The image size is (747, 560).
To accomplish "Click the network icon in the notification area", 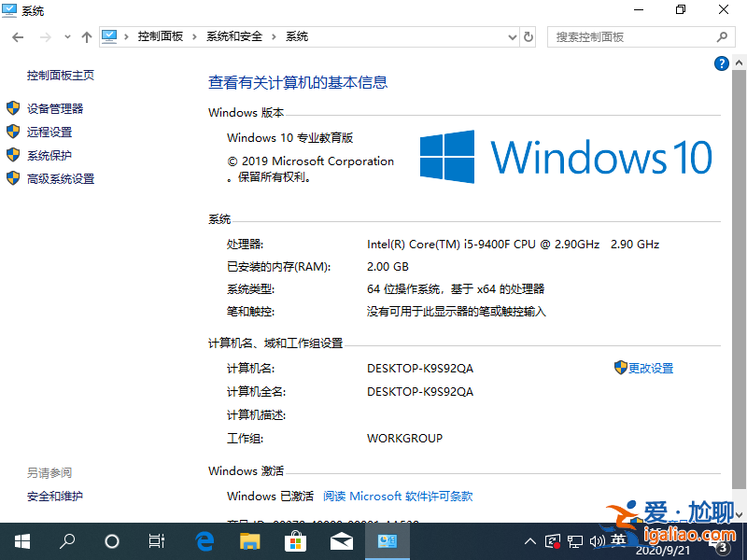I will point(576,540).
